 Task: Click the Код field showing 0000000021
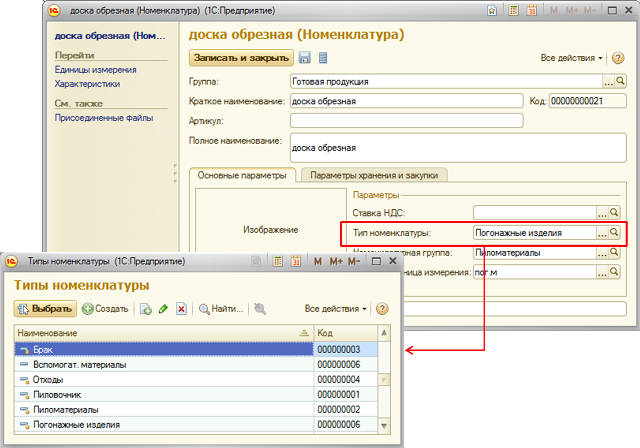click(x=588, y=101)
